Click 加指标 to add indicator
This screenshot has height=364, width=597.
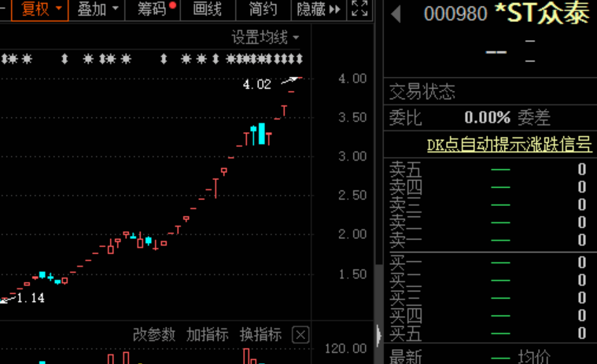(x=208, y=335)
